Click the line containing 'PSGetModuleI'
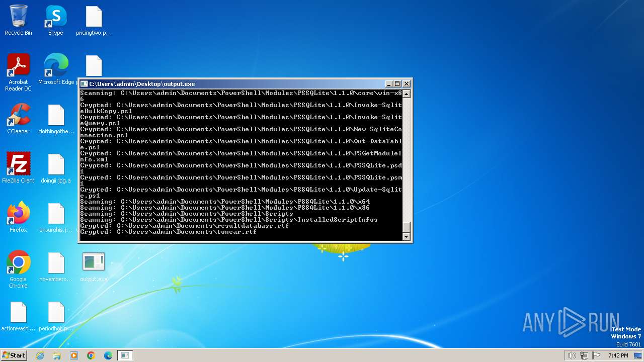 click(x=241, y=153)
